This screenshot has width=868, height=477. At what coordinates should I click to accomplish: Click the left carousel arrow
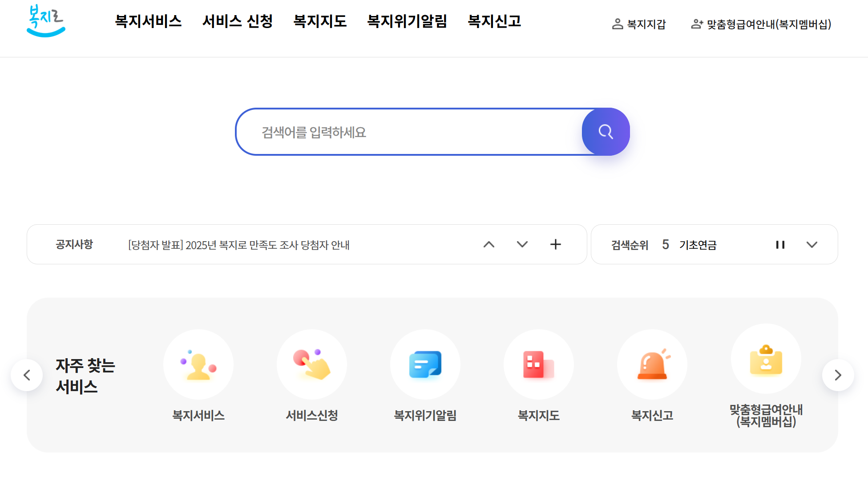pyautogui.click(x=27, y=375)
